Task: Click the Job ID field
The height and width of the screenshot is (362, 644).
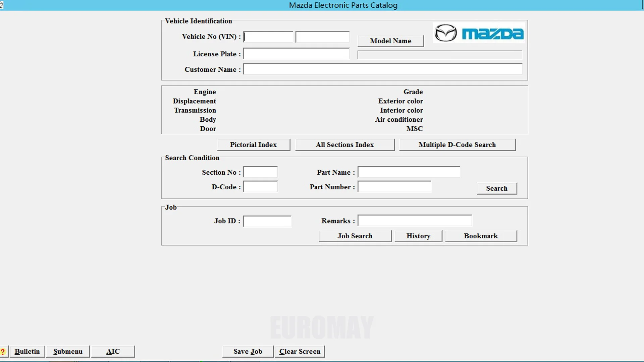Action: tap(267, 221)
